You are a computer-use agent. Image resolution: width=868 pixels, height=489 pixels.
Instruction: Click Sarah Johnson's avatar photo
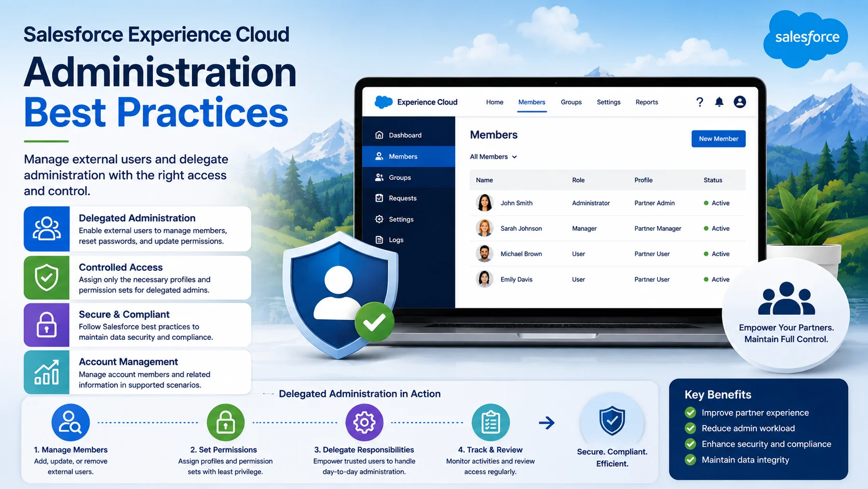pyautogui.click(x=484, y=228)
